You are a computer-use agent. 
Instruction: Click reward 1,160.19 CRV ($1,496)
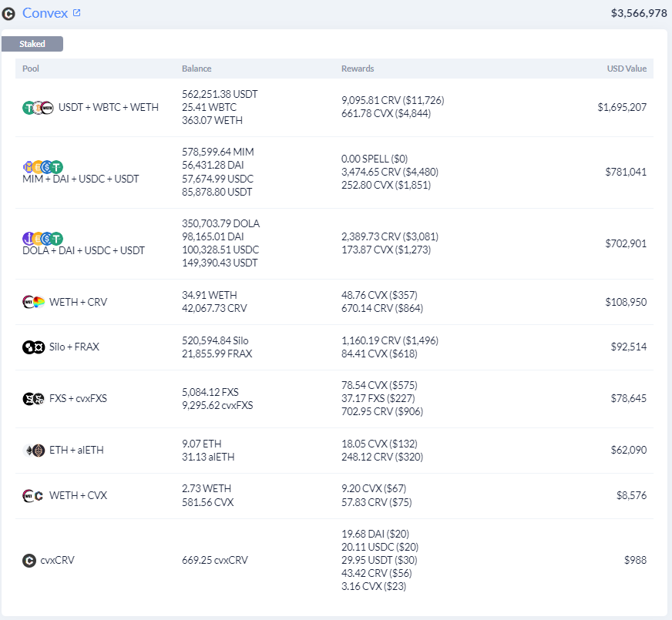pyautogui.click(x=390, y=341)
